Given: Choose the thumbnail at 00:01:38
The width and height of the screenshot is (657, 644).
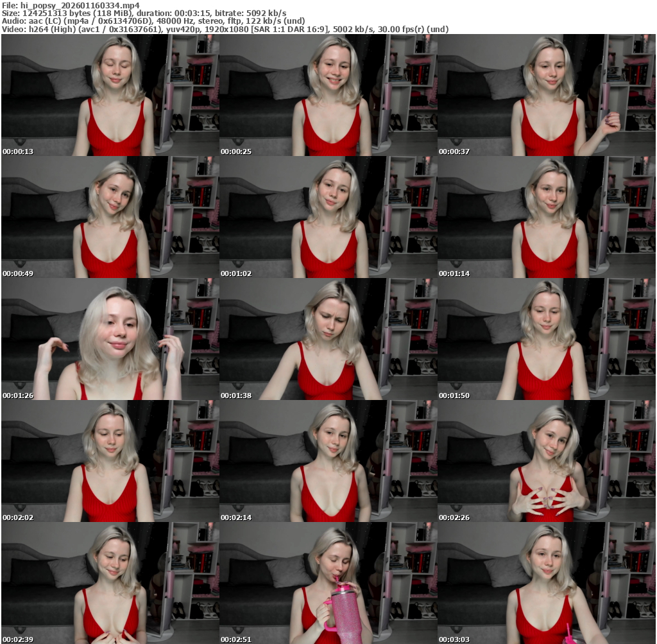Looking at the screenshot, I should (328, 339).
